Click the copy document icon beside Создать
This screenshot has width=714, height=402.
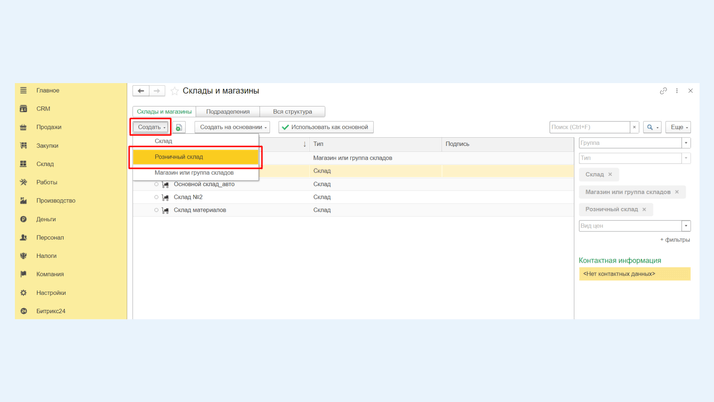pos(179,127)
